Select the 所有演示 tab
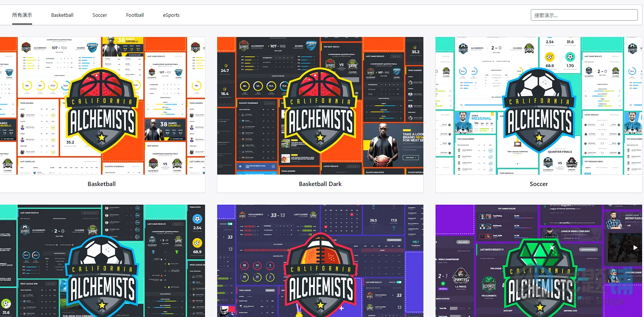Viewport: 644px width, 317px height. pos(22,15)
